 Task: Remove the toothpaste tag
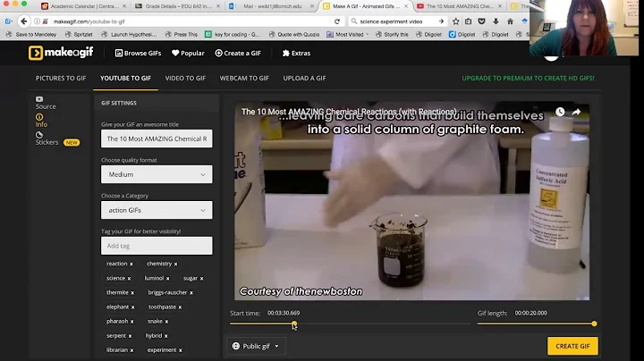click(x=180, y=307)
